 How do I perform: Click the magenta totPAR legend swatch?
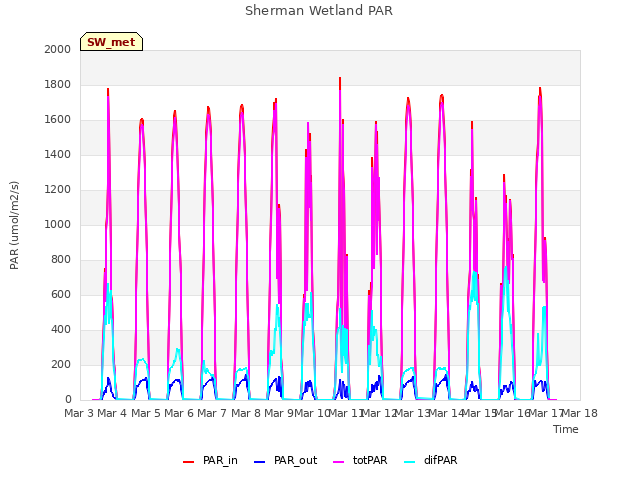[339, 462]
